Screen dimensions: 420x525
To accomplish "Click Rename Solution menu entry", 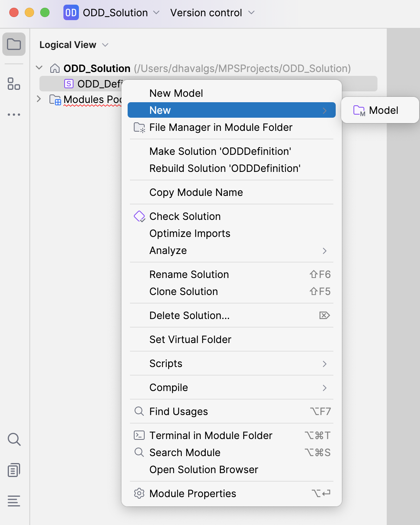I will click(189, 275).
